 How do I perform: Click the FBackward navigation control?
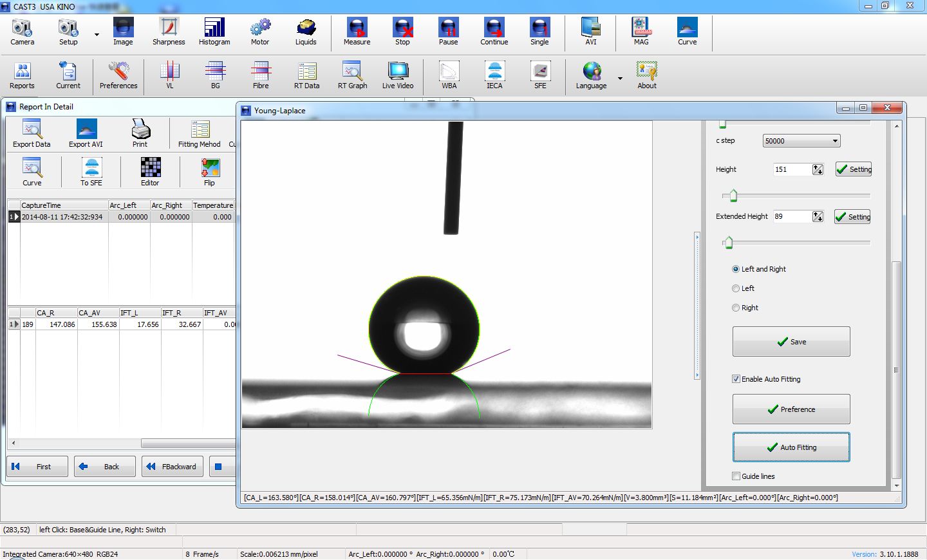pyautogui.click(x=172, y=466)
